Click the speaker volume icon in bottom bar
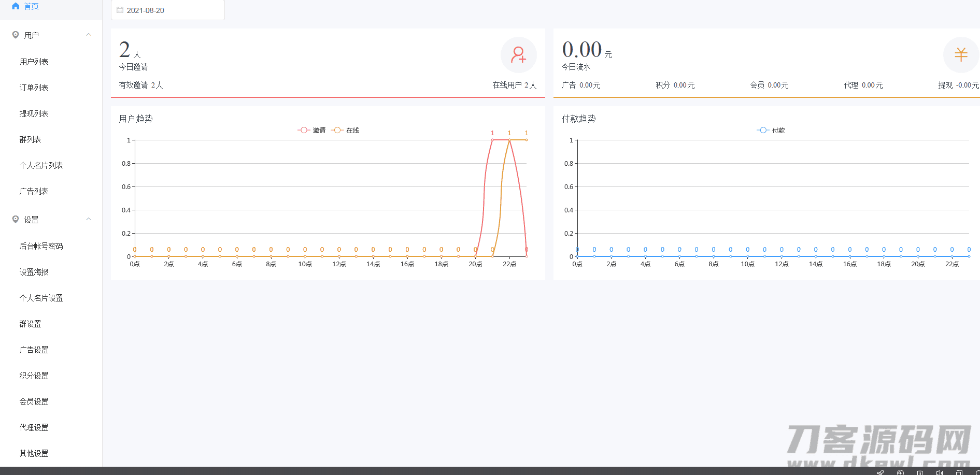The image size is (980, 475). point(939,472)
